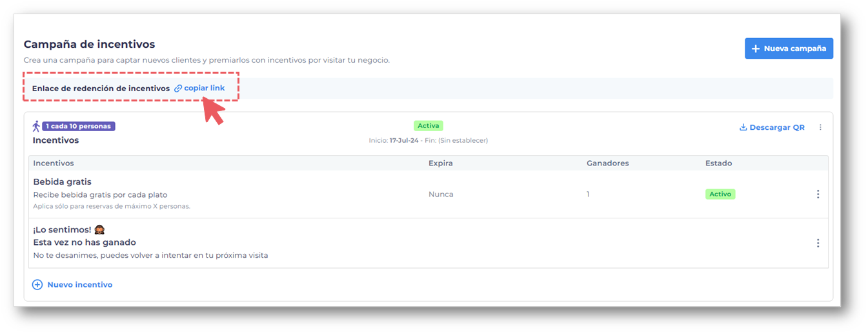Click the emoji next to "¡Lo sentimos!"
868x334 pixels.
pos(99,229)
